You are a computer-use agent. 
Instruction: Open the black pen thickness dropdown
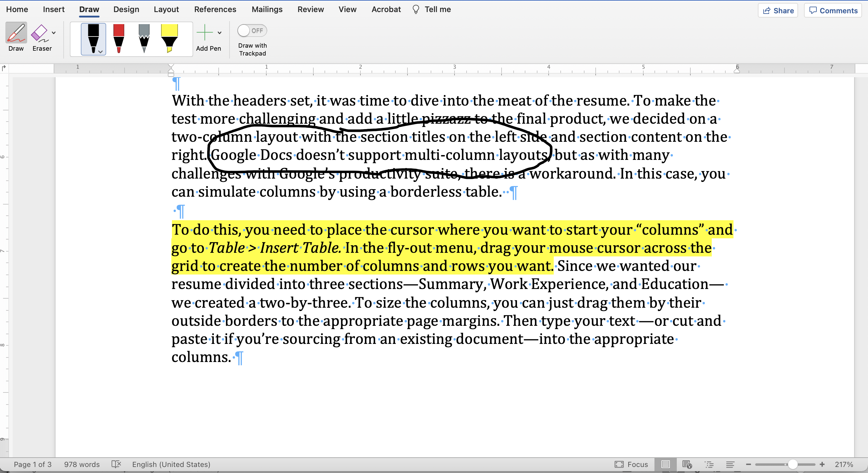click(x=100, y=52)
